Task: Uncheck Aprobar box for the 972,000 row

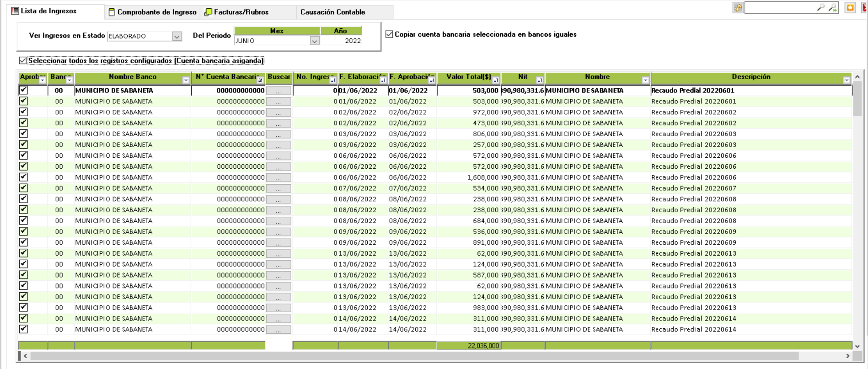Action: pos(23,112)
